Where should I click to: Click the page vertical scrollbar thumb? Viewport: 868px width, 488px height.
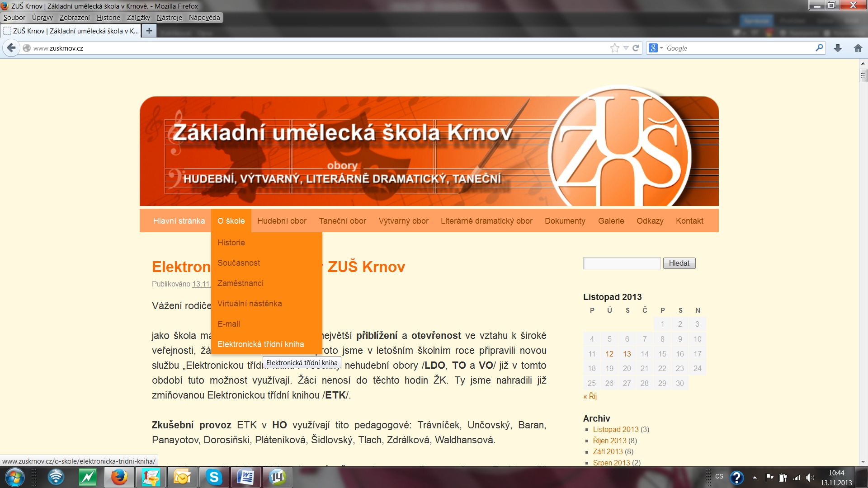point(863,75)
